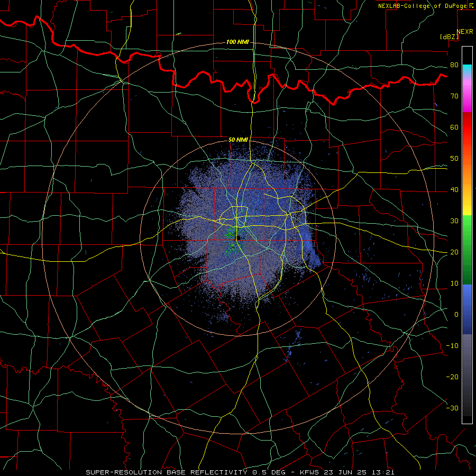Click the 60 value on the dBZ scale
The height and width of the screenshot is (476, 476).
(x=454, y=127)
